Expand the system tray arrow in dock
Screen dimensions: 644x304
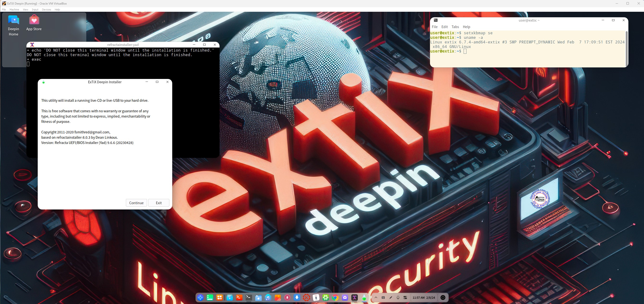click(x=376, y=298)
